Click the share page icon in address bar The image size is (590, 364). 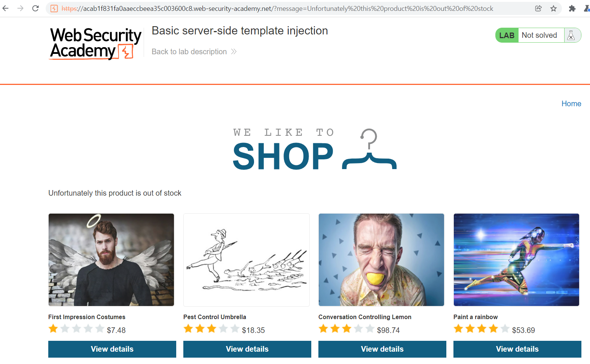pos(538,8)
